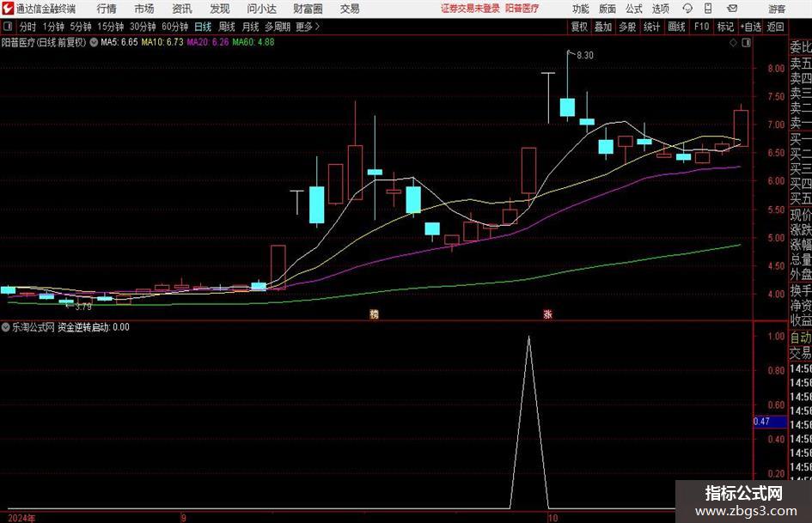
Task: Click the 涨 marker below the candlesticks
Action: (547, 313)
